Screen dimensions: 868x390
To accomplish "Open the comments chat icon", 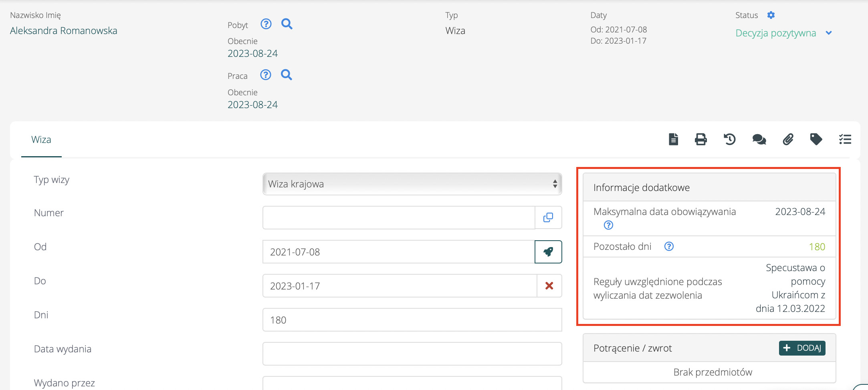I will click(x=759, y=139).
